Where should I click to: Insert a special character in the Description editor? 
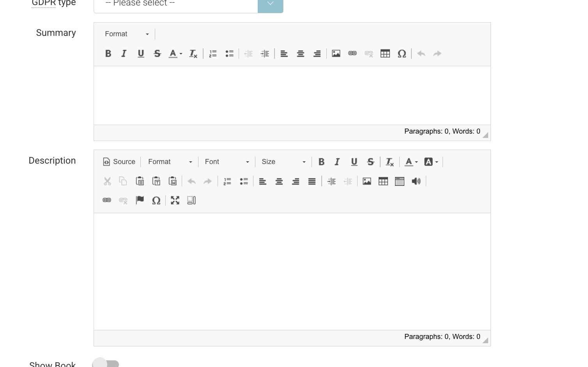156,200
